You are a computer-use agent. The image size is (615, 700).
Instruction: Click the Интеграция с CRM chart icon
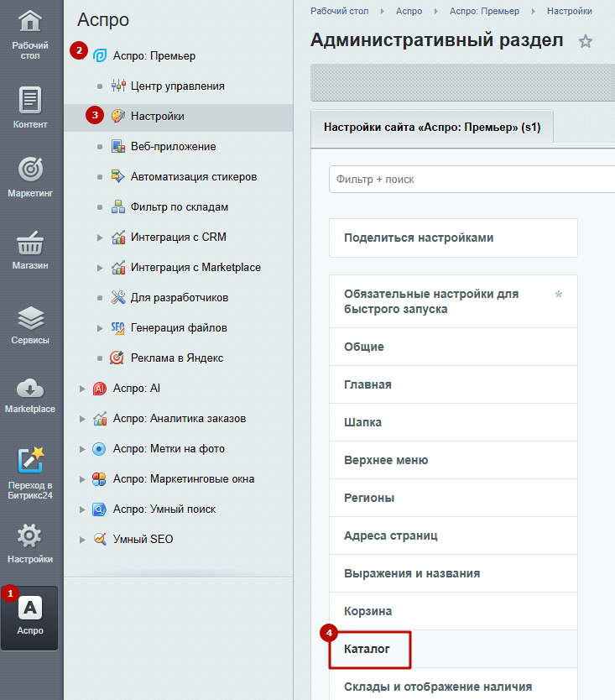click(x=117, y=237)
